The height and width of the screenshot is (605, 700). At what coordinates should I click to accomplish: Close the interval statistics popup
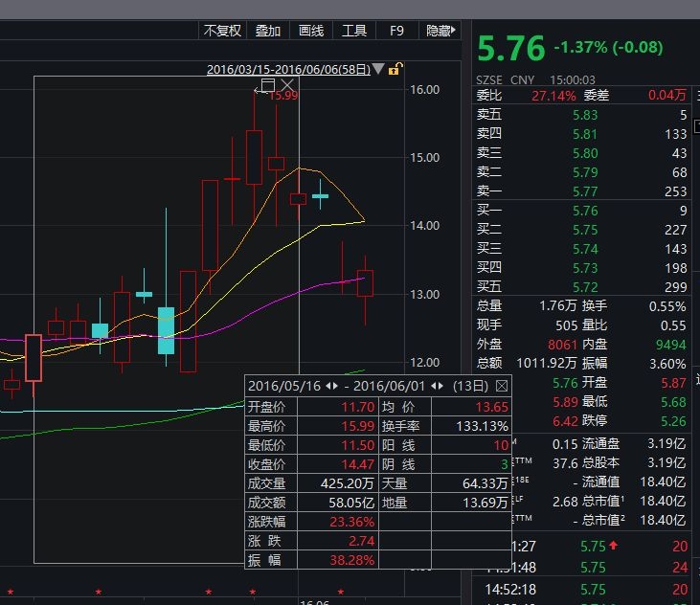[501, 386]
